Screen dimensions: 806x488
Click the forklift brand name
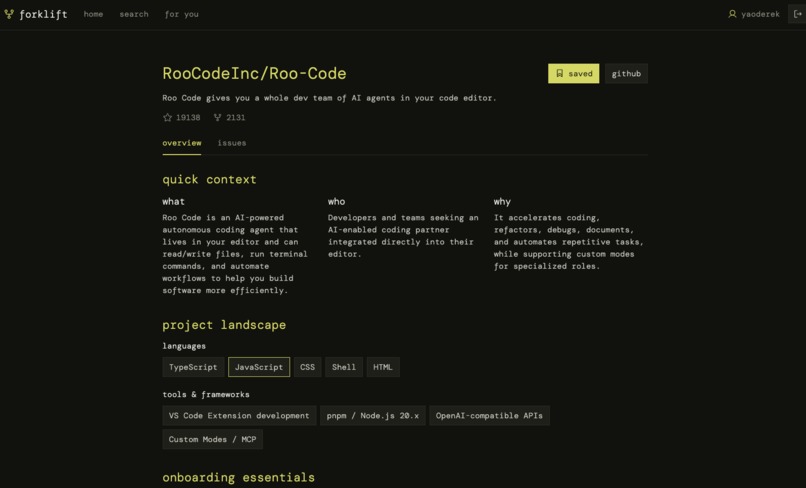(x=43, y=14)
